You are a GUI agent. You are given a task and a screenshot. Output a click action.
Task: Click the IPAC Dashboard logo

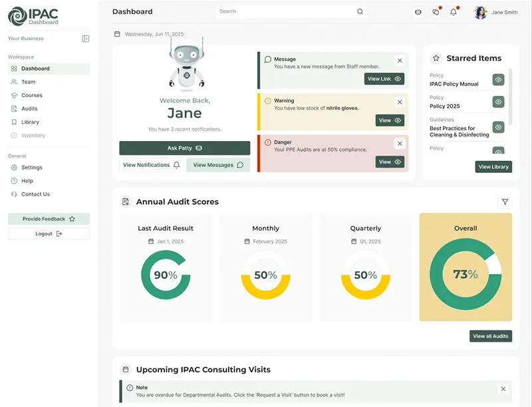33,16
